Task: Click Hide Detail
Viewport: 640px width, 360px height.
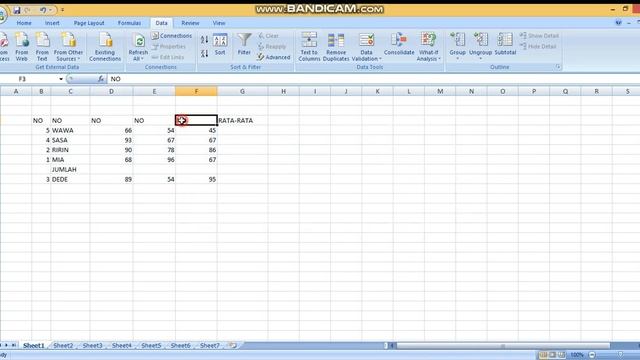Action: tap(538, 47)
